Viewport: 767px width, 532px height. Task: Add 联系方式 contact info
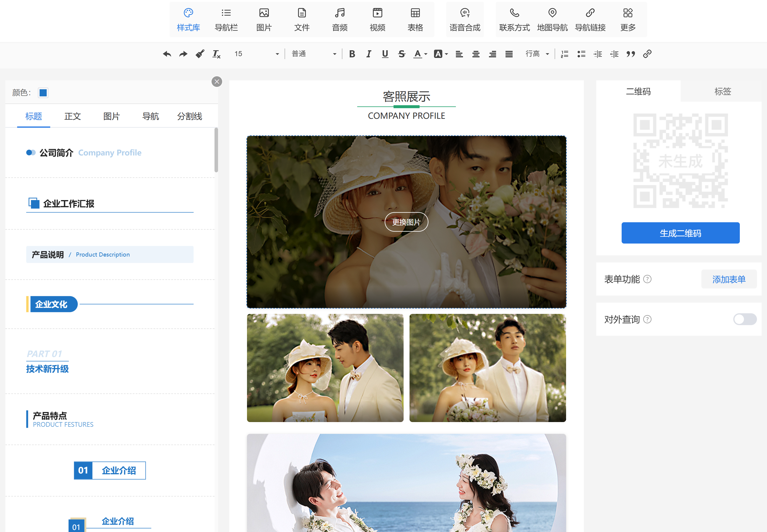[x=514, y=20]
